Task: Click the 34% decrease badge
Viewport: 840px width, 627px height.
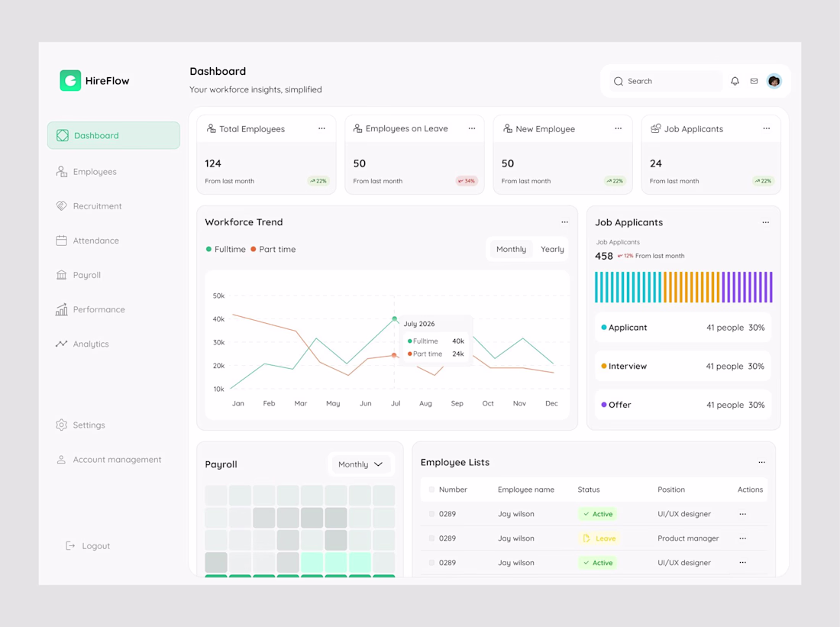Action: (x=467, y=181)
